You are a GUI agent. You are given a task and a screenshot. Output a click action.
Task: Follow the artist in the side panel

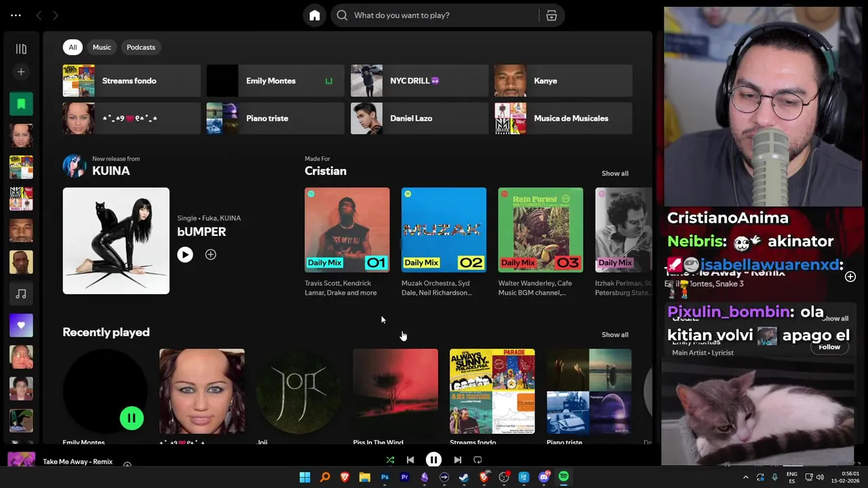click(x=829, y=347)
